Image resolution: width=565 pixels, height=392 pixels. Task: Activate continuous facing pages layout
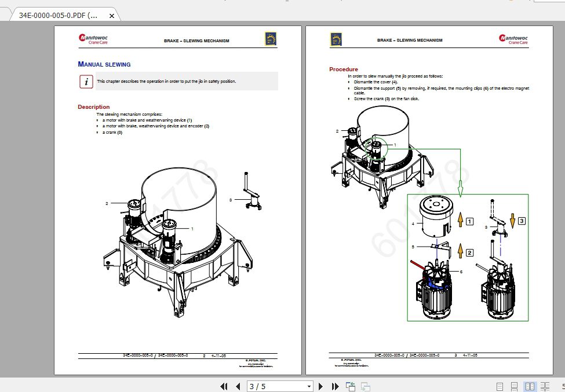pos(545,386)
